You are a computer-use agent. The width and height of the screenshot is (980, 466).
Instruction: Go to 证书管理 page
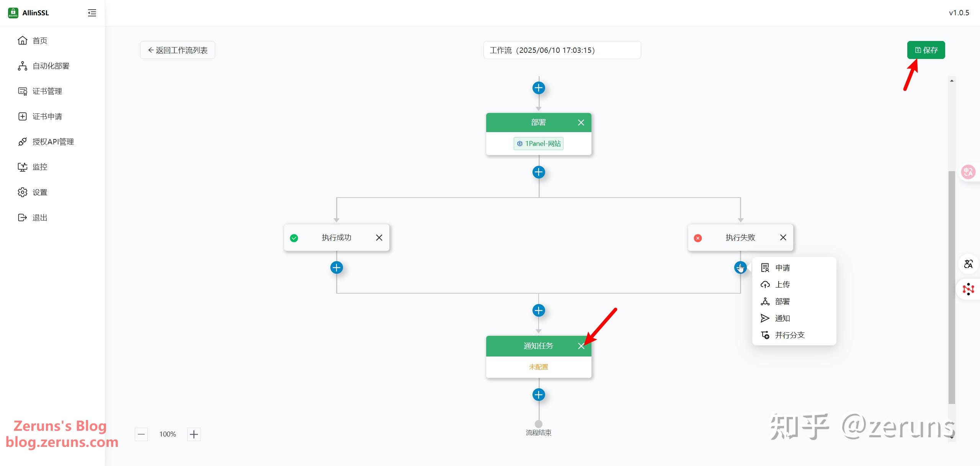[x=47, y=91]
